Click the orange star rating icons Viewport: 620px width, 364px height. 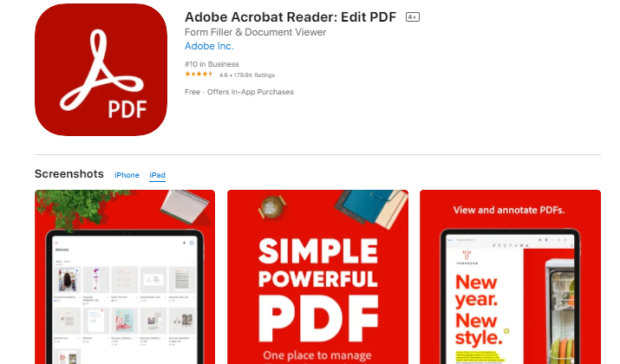199,75
